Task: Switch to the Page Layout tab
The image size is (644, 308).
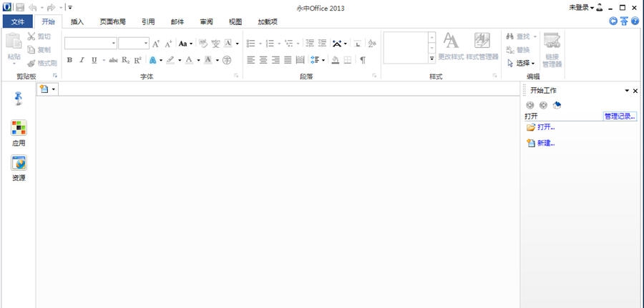Action: (112, 21)
